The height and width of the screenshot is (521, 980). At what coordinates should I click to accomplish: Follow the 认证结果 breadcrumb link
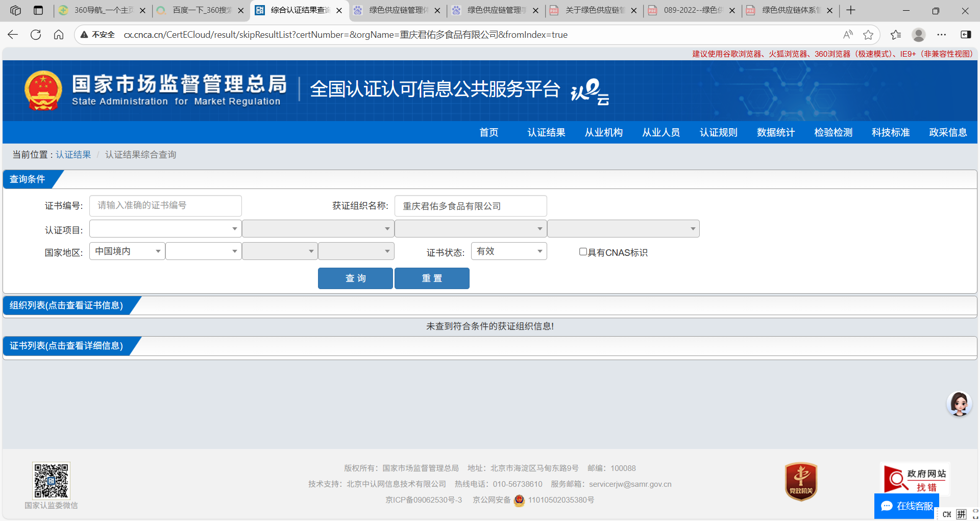coord(73,155)
